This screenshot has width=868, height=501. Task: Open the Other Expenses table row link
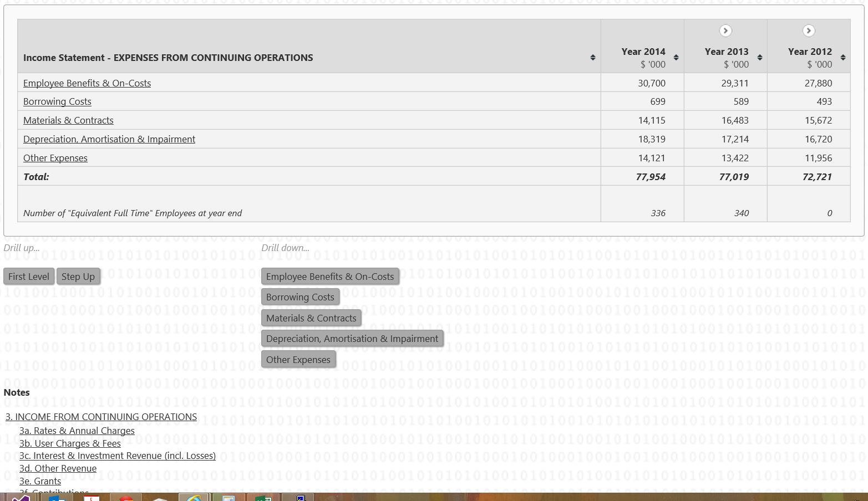pyautogui.click(x=55, y=158)
